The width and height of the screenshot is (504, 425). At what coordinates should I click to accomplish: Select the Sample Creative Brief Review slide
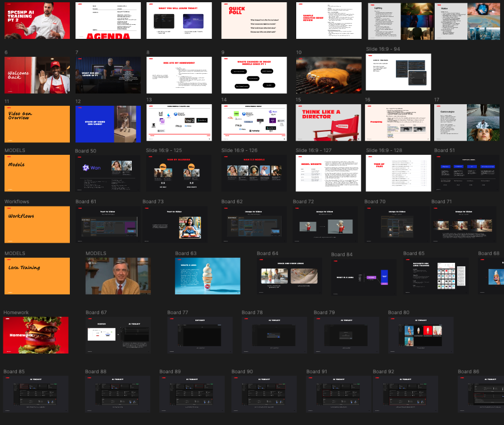coord(328,21)
